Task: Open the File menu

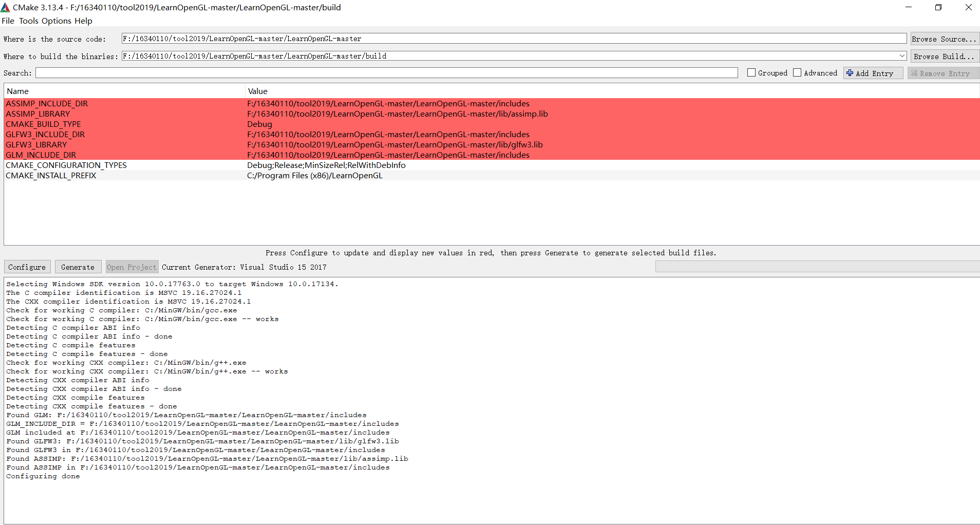Action: pyautogui.click(x=8, y=21)
